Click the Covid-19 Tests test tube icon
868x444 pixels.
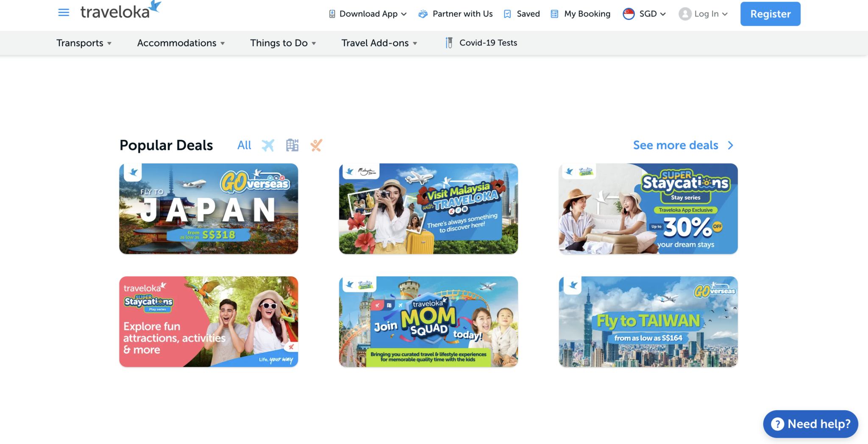tap(449, 43)
